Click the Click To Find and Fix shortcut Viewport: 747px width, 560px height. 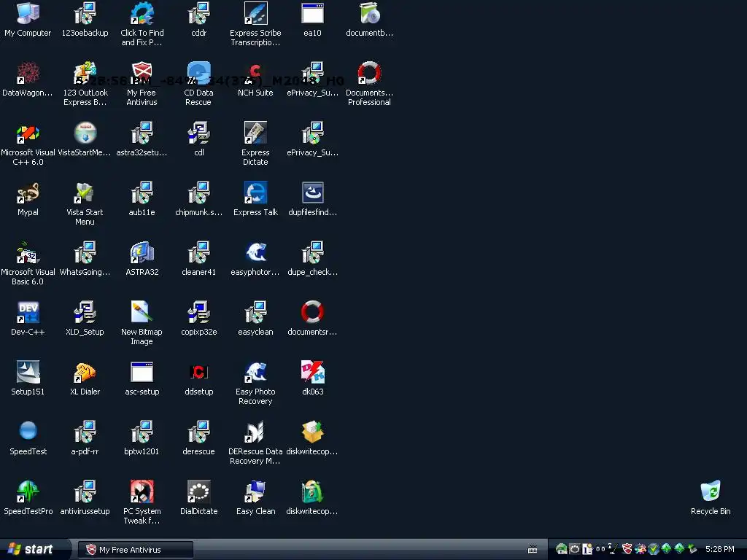tap(142, 24)
